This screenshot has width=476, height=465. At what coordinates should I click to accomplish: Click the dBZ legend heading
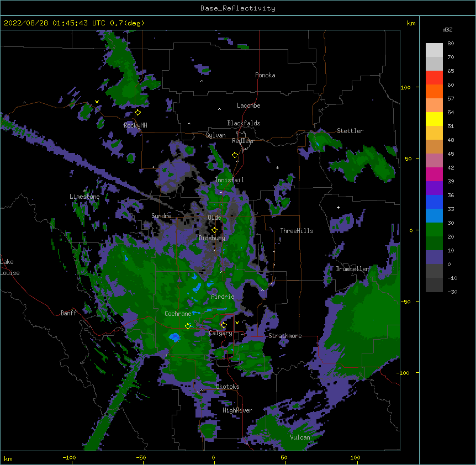[x=447, y=30]
